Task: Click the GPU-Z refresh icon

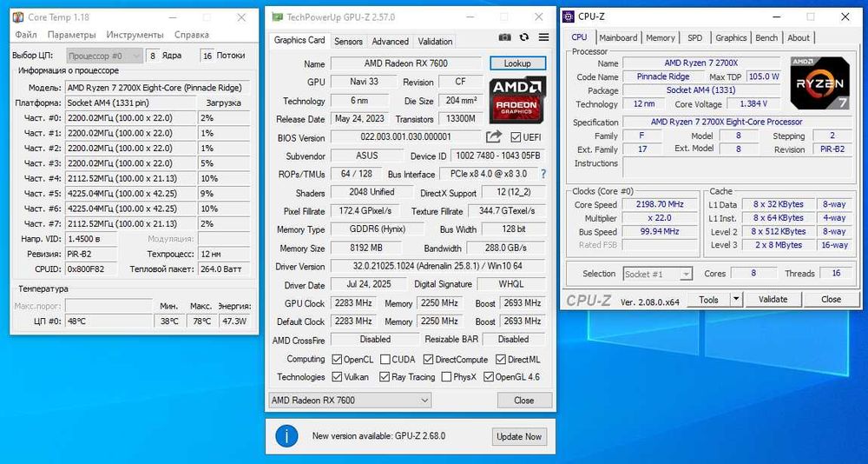Action: tap(524, 37)
